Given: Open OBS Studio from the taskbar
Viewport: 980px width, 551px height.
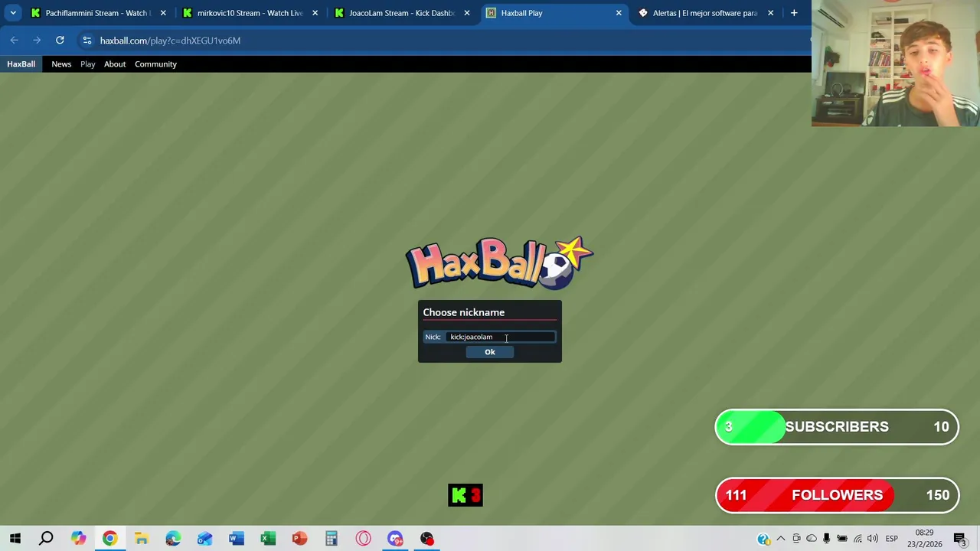Looking at the screenshot, I should pyautogui.click(x=426, y=539).
